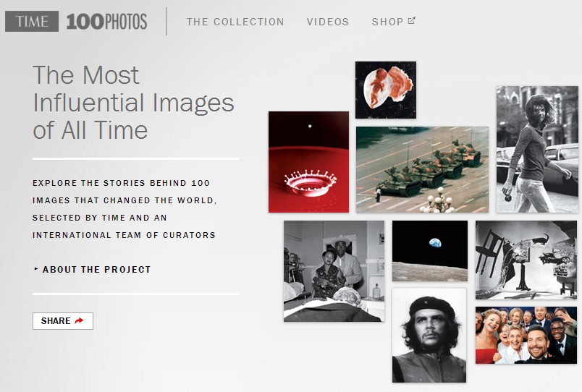Go to the Videos section

coord(328,22)
